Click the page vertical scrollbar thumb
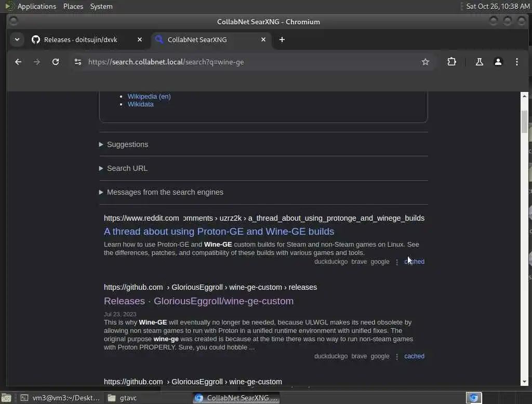The height and width of the screenshot is (404, 532). pyautogui.click(x=524, y=122)
